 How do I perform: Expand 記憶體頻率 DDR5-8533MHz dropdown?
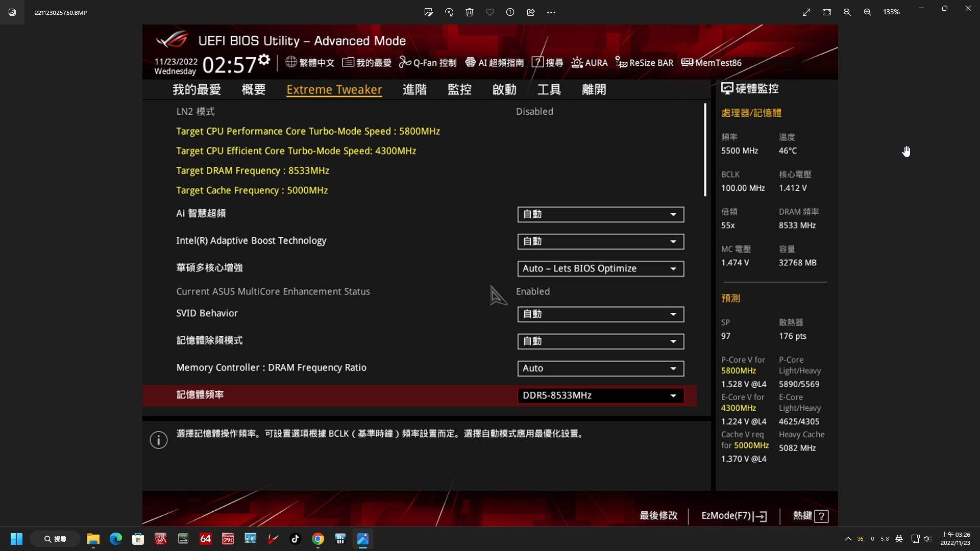(x=601, y=395)
